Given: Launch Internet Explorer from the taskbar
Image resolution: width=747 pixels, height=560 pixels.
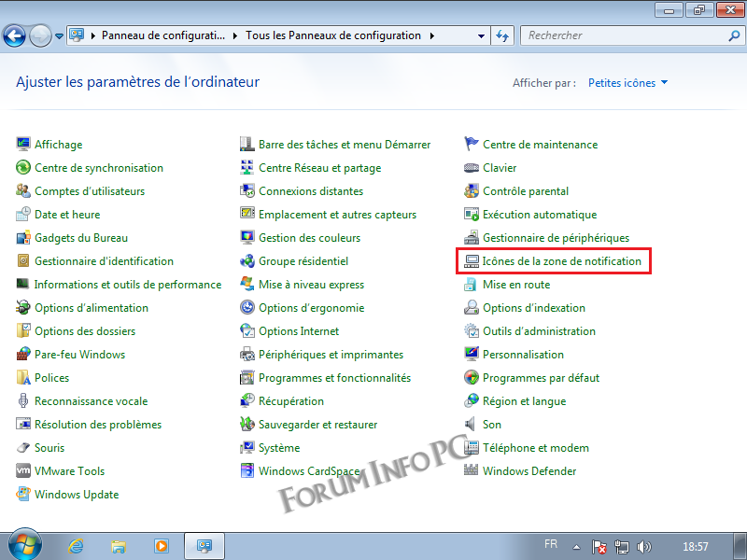Looking at the screenshot, I should click(x=76, y=546).
